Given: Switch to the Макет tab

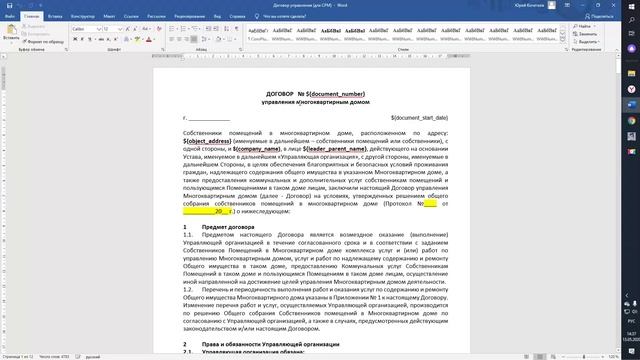Looking at the screenshot, I should coord(109,16).
